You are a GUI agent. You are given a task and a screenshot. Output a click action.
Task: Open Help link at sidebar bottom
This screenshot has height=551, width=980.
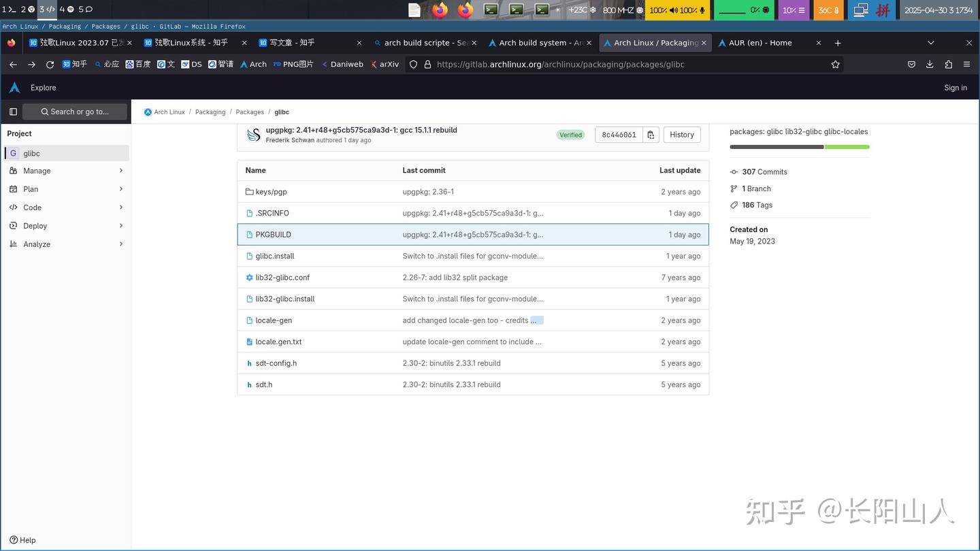point(22,540)
